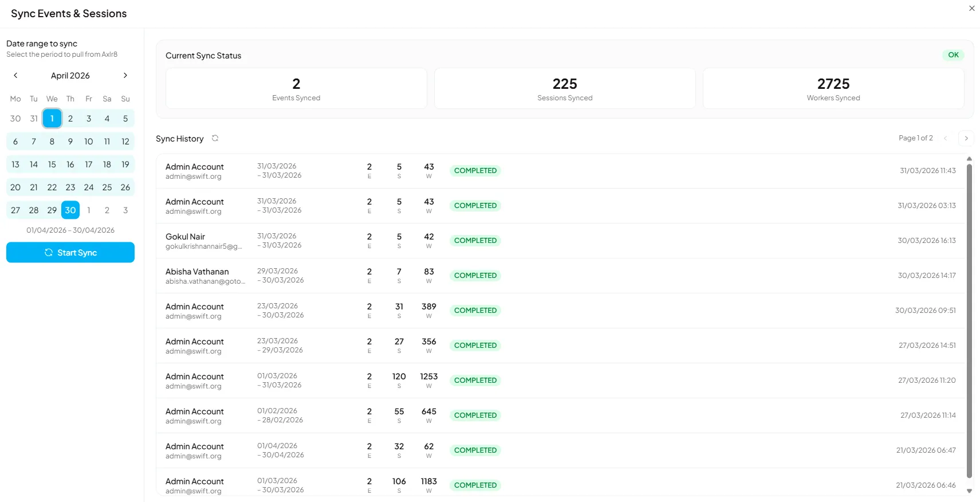980x502 pixels.
Task: Open the Abisha Vathanan sync history row
Action: [x=561, y=276]
